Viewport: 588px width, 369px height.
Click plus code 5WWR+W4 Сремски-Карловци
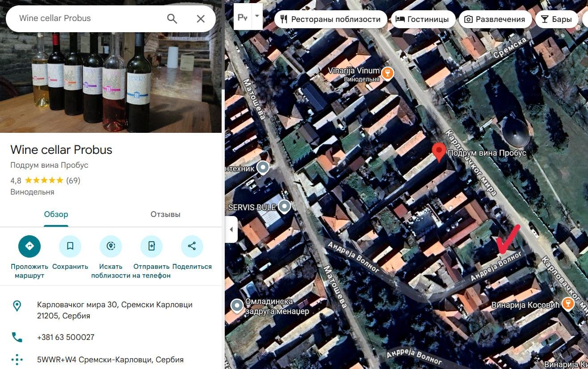110,360
